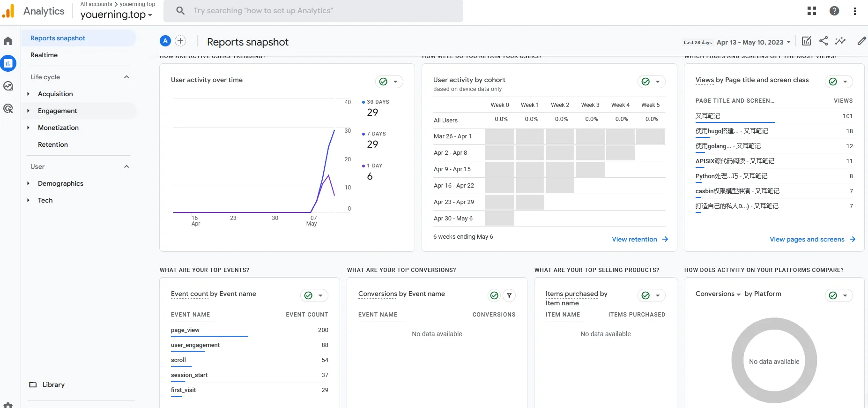Click the All accounts breadcrumb link
868x408 pixels.
96,4
